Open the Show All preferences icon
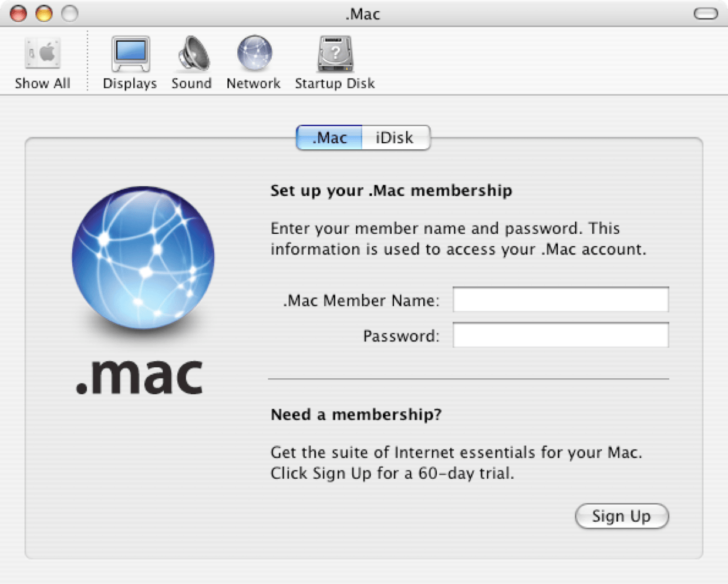 42,63
